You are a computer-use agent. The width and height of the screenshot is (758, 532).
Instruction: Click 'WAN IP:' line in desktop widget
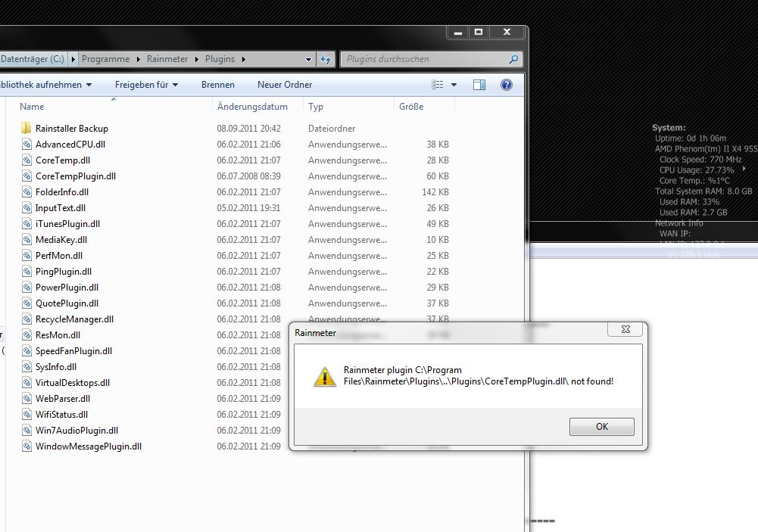[x=675, y=234]
